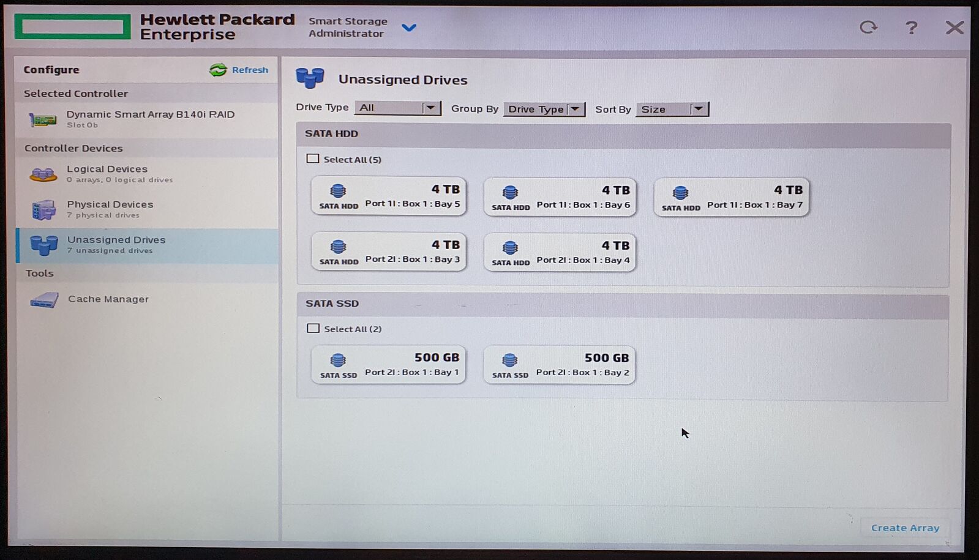979x560 pixels.
Task: Click the Physical Devices drive icon
Action: pos(43,210)
